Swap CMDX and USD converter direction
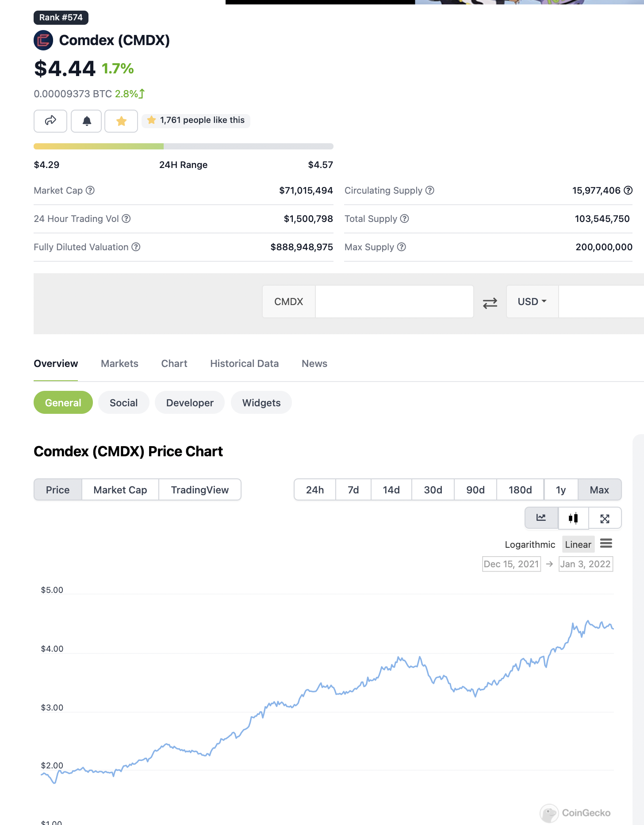The width and height of the screenshot is (644, 825). click(x=490, y=303)
